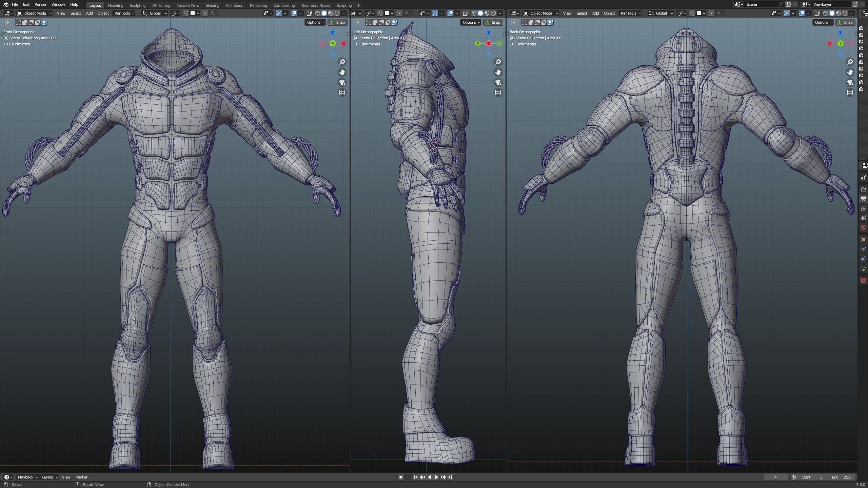Image resolution: width=868 pixels, height=488 pixels.
Task: Click pan hand icon in Left Orthographic viewport
Action: pos(498,72)
